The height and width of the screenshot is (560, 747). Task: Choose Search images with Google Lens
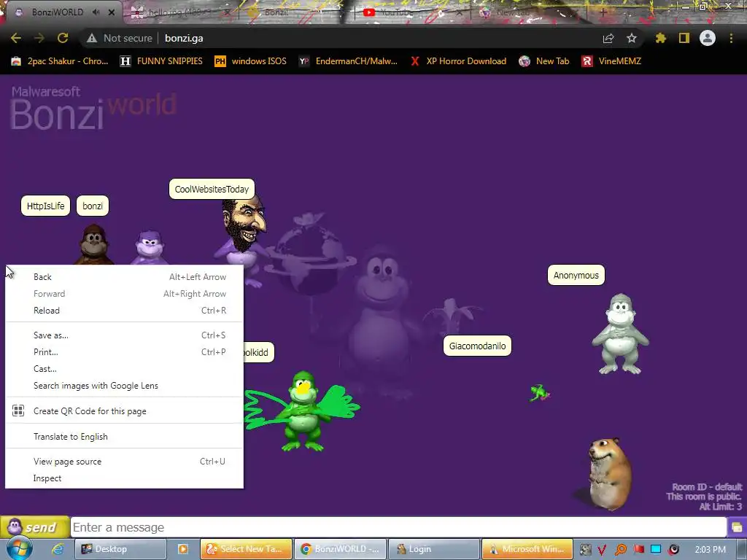pyautogui.click(x=124, y=386)
